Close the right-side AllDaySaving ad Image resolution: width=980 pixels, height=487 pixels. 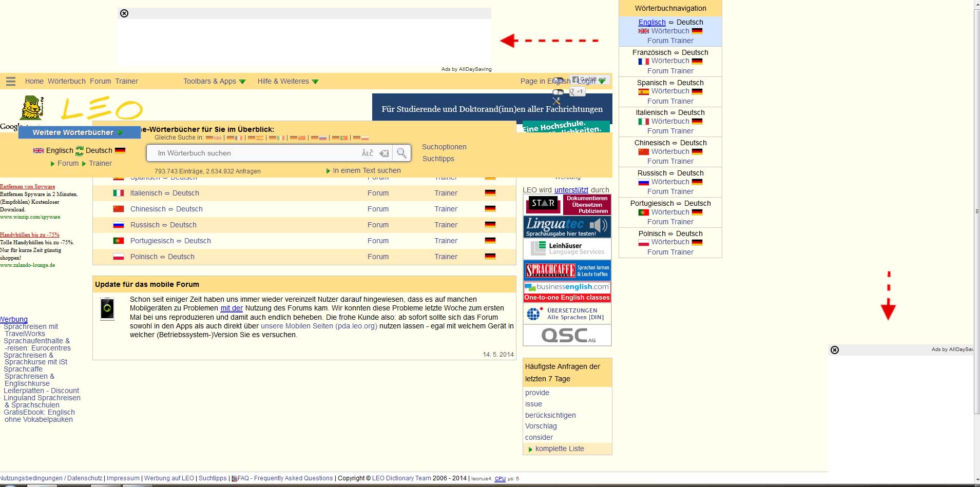tap(835, 350)
